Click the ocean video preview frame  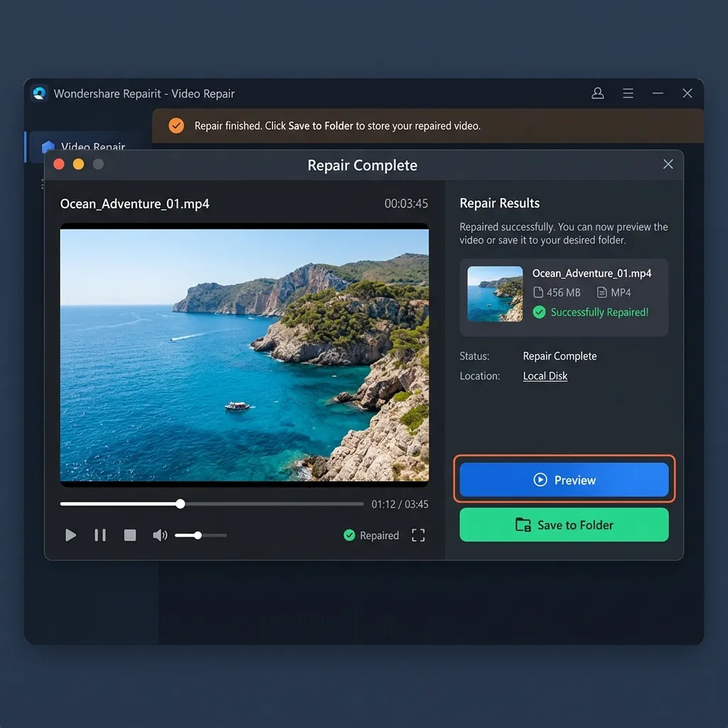pyautogui.click(x=245, y=355)
